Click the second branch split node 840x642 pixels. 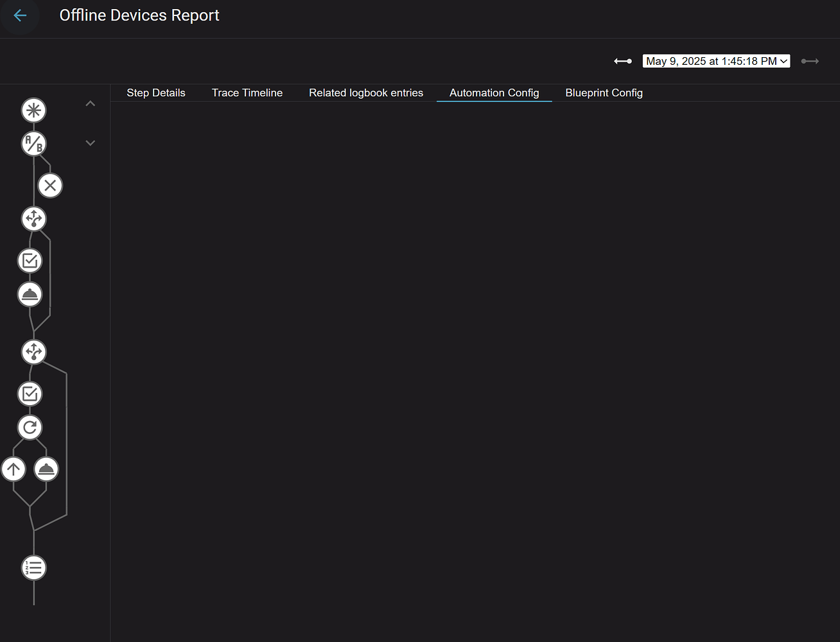pyautogui.click(x=33, y=352)
